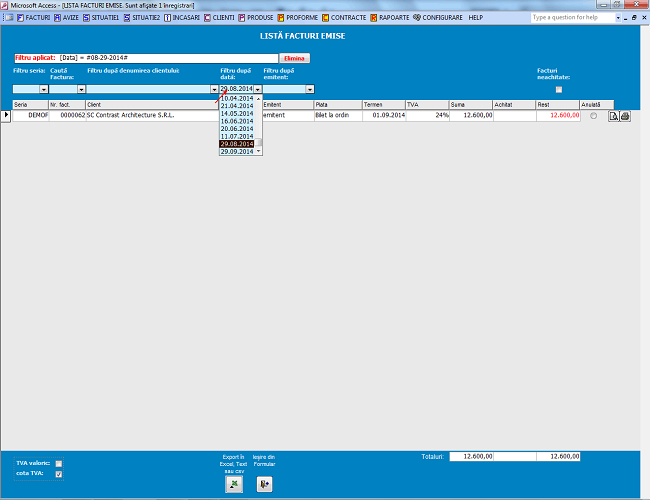
Task: Click the Type a question for help box
Action: click(573, 17)
